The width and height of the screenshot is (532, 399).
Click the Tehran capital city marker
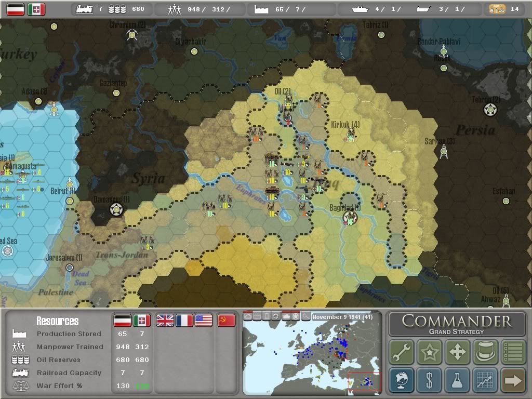click(x=490, y=110)
